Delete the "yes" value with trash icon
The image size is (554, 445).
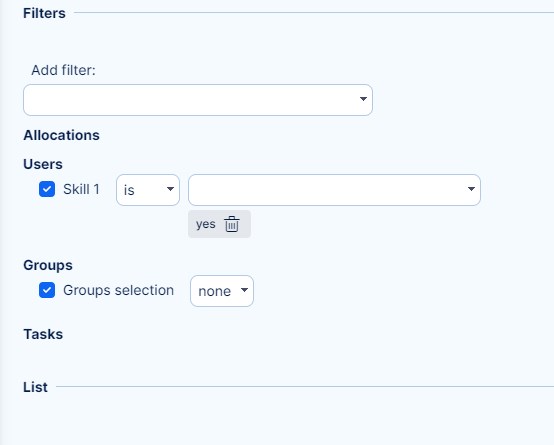(232, 224)
